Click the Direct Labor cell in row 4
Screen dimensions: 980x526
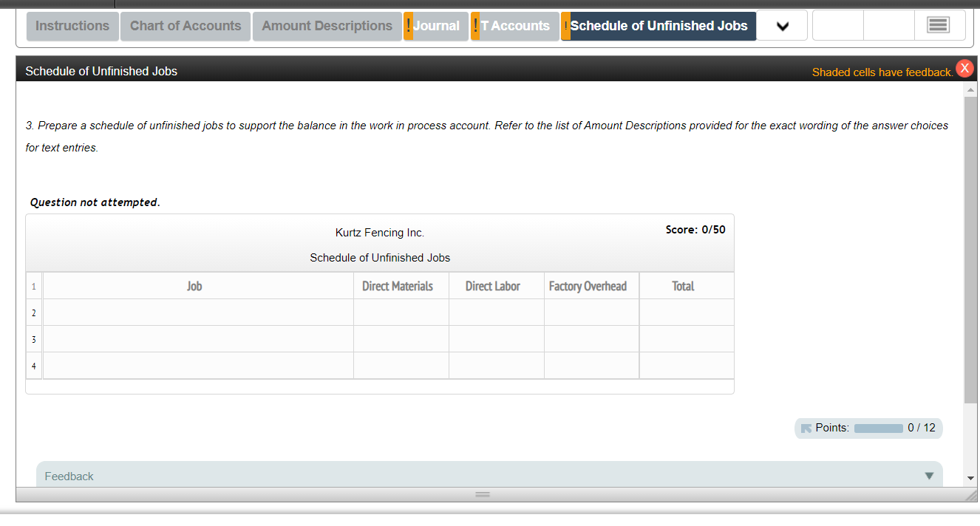497,366
